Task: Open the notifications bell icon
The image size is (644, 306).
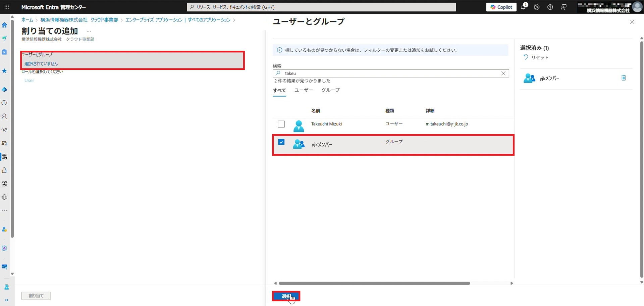Action: pyautogui.click(x=523, y=7)
